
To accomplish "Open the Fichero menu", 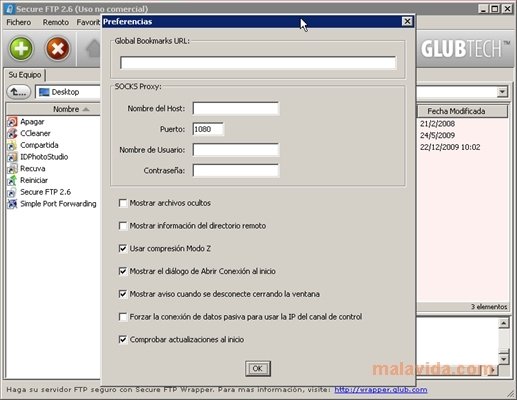I will tap(19, 22).
